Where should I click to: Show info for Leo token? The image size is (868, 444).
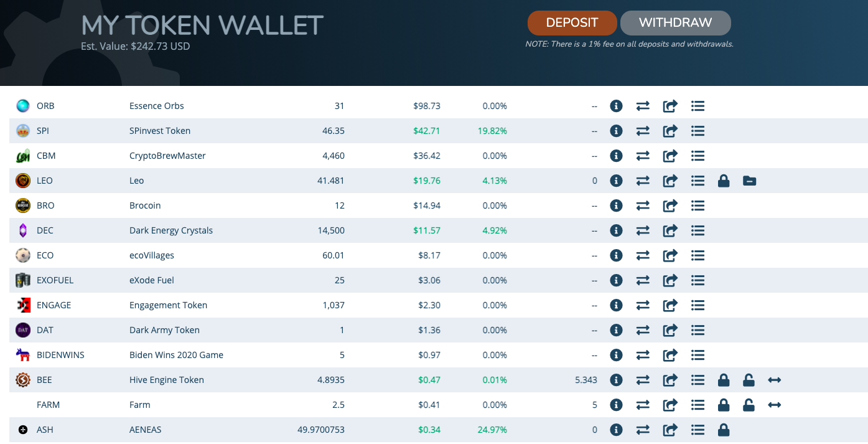[x=616, y=181]
